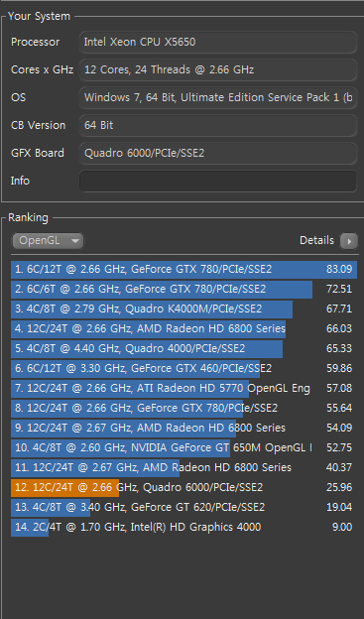Click the empty Info input field
364x619 pixels.
(218, 181)
